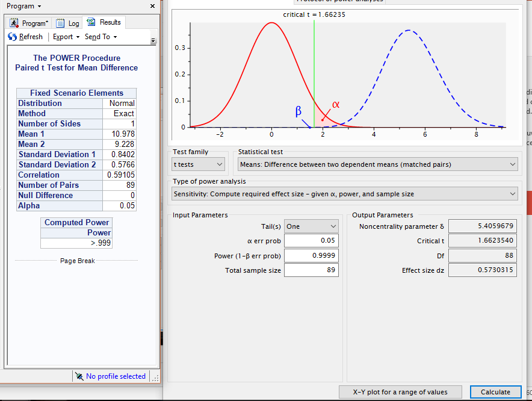
Task: Click the α err prob input field
Action: click(311, 241)
